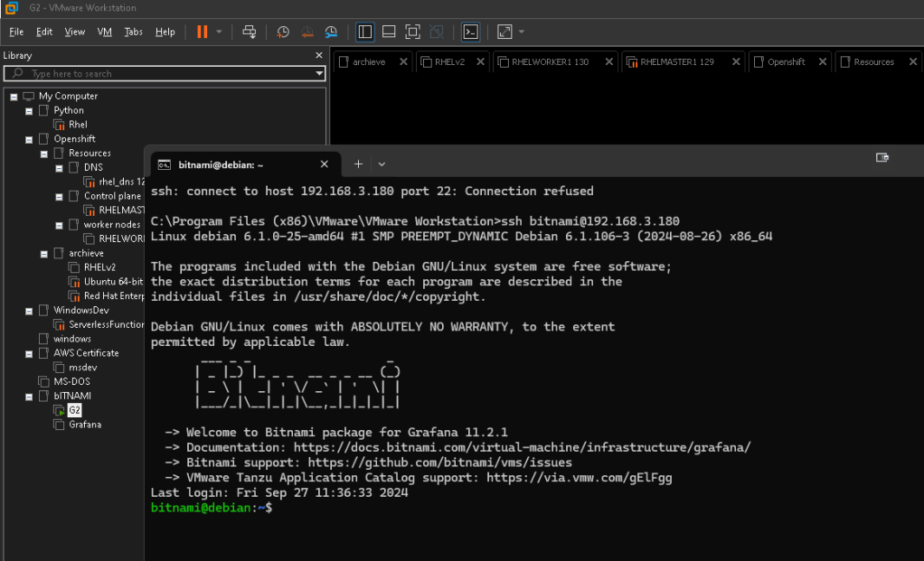The image size is (924, 561).
Task: Close the Library panel
Action: point(319,55)
